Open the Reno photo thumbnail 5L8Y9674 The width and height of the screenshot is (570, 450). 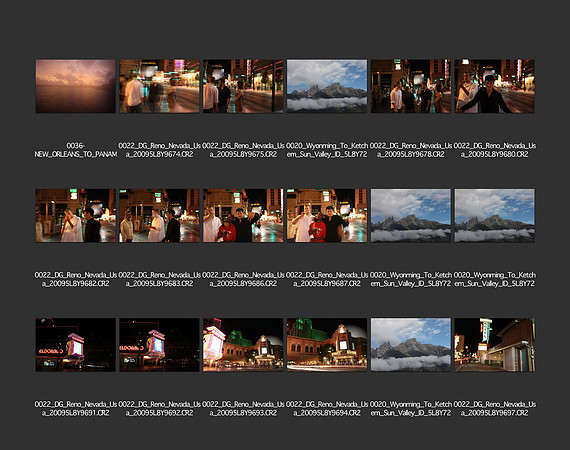[x=159, y=86]
